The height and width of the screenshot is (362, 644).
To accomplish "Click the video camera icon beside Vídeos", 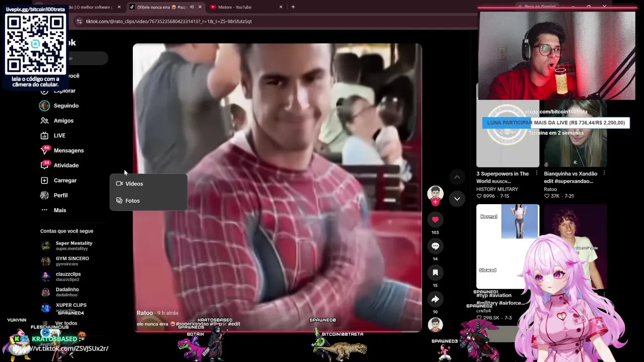I will [x=119, y=184].
